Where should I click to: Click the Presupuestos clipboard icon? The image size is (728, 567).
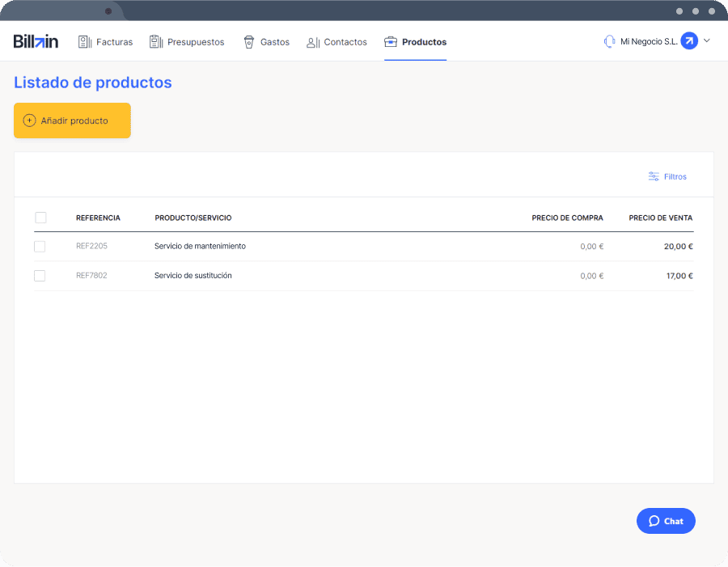click(x=156, y=42)
